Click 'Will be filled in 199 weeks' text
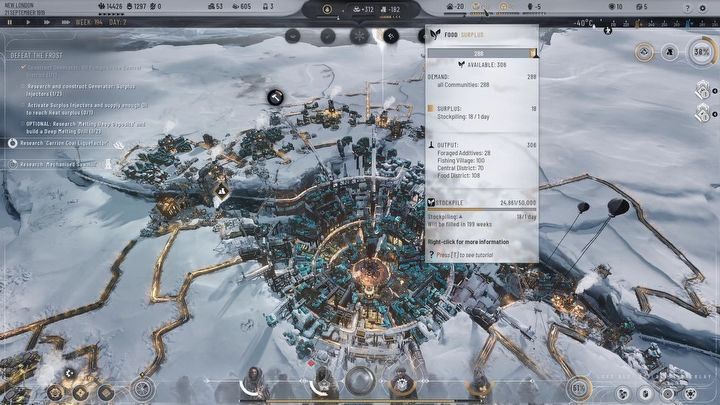 pyautogui.click(x=460, y=224)
